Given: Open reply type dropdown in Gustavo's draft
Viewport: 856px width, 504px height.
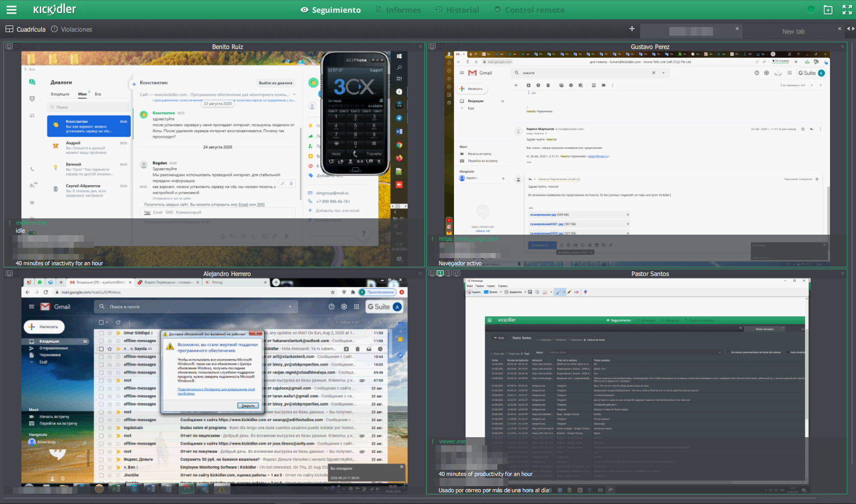Looking at the screenshot, I should pos(535,179).
